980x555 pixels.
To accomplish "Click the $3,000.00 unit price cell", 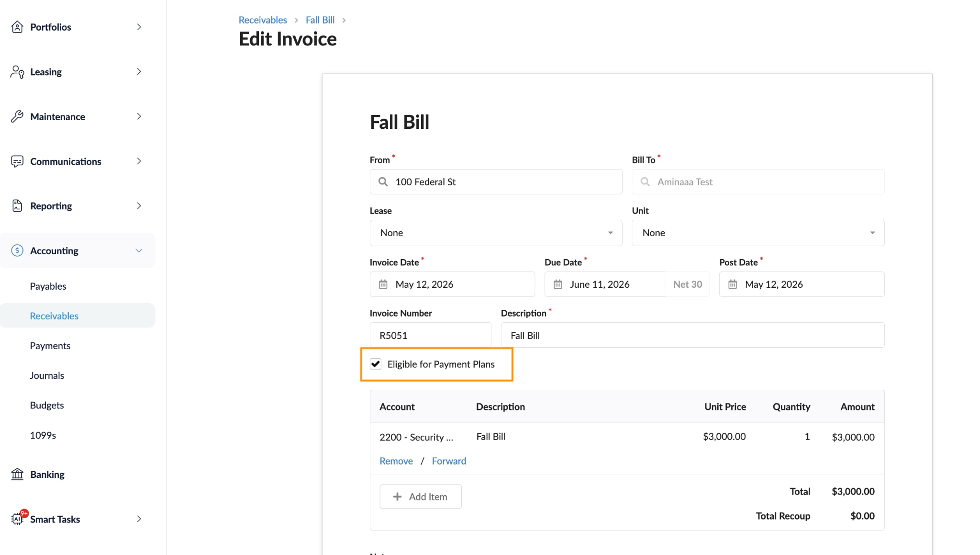I will click(724, 436).
